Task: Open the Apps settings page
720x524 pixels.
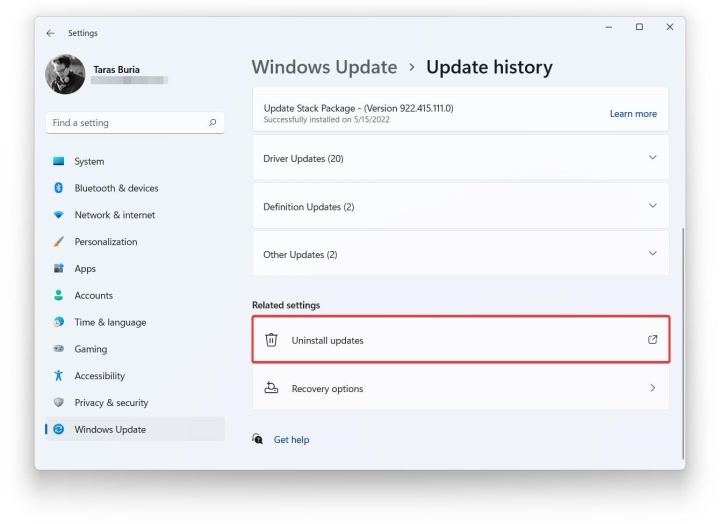Action: 85,269
